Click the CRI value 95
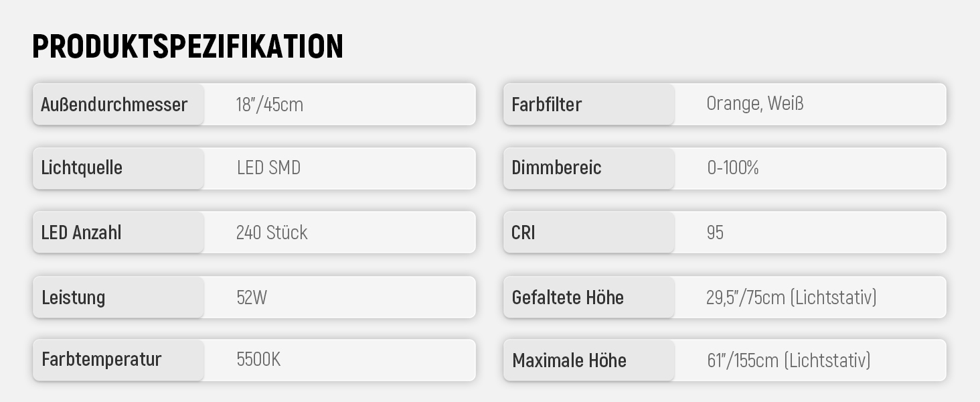 coord(715,232)
